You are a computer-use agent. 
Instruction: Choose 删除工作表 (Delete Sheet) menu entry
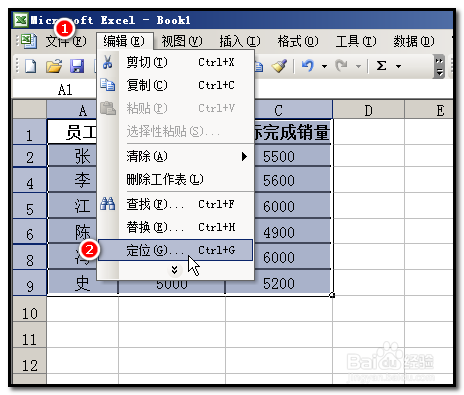click(175, 180)
